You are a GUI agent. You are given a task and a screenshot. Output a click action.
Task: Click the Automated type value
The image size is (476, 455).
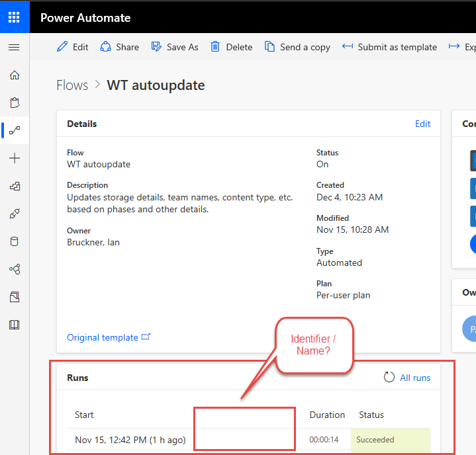click(x=339, y=263)
